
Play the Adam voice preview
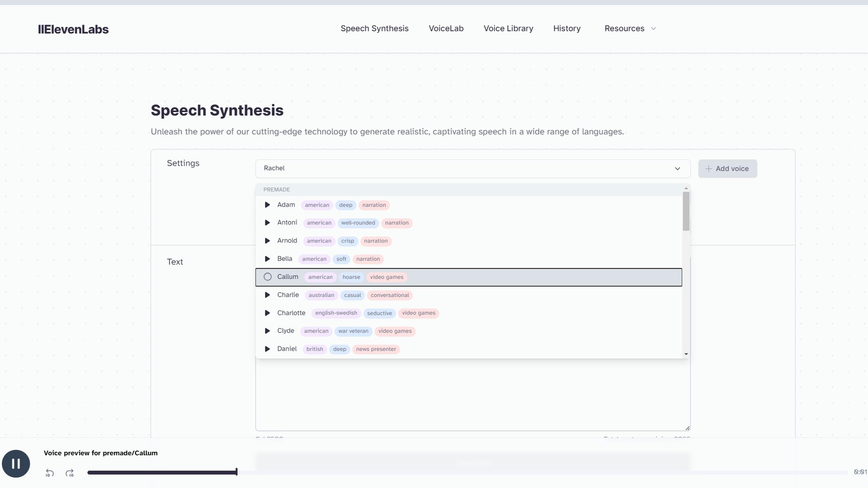pyautogui.click(x=267, y=205)
